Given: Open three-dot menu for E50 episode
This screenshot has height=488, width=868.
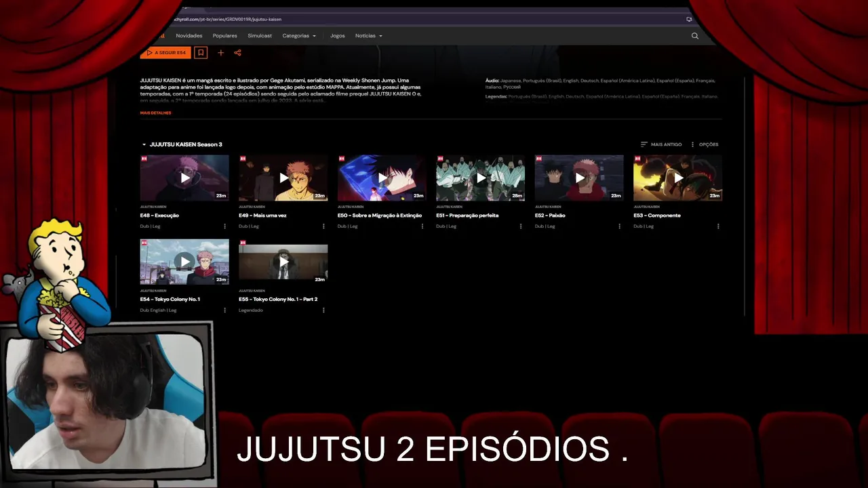Looking at the screenshot, I should pyautogui.click(x=422, y=226).
